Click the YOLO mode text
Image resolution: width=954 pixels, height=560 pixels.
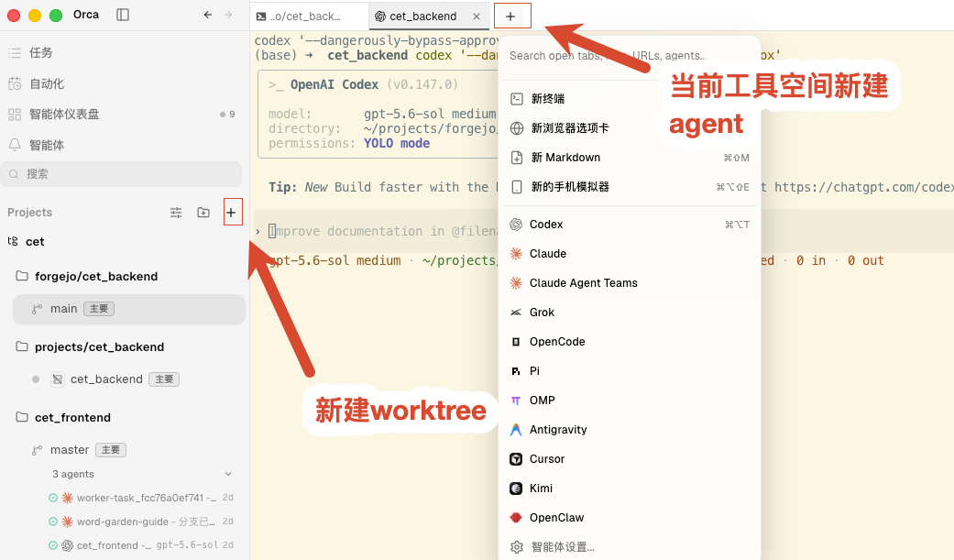[x=397, y=144]
